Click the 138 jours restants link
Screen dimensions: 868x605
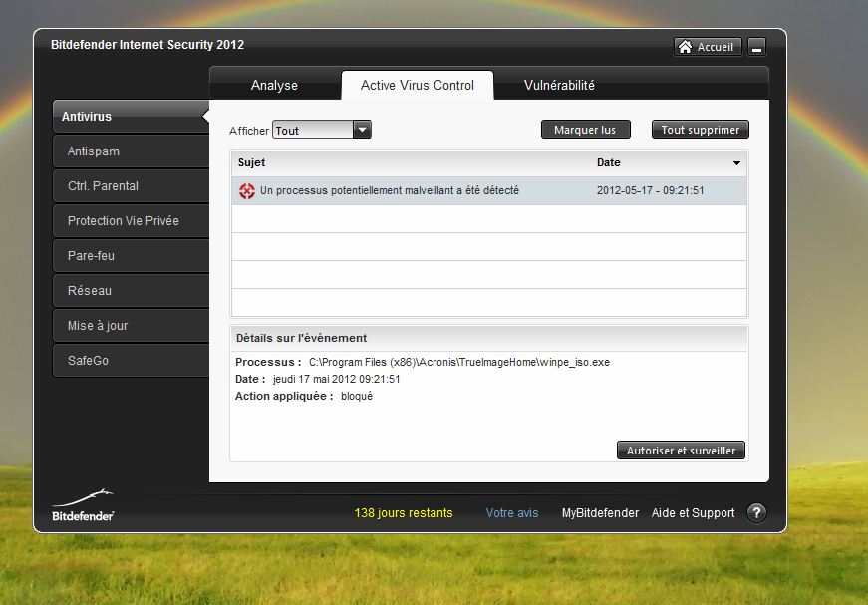pos(404,513)
